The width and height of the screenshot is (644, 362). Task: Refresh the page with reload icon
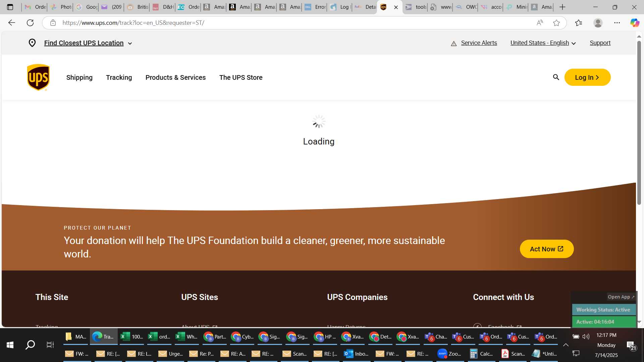(30, 23)
